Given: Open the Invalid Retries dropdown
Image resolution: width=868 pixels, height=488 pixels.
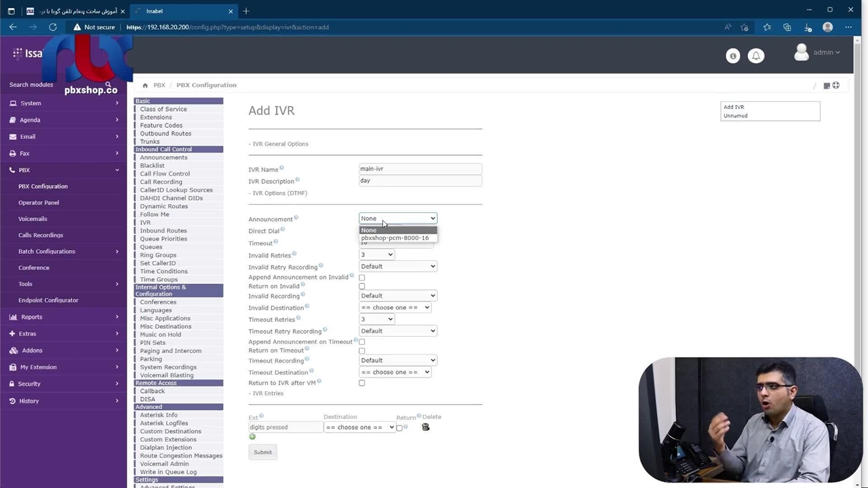Looking at the screenshot, I should pyautogui.click(x=376, y=255).
